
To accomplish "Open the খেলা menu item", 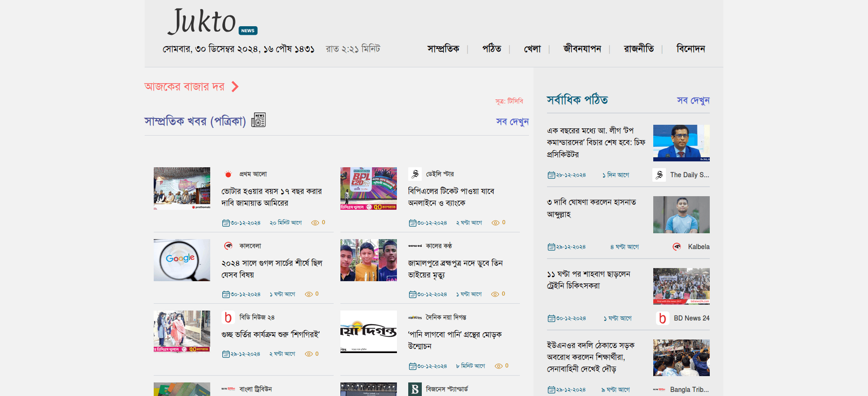I will click(532, 49).
